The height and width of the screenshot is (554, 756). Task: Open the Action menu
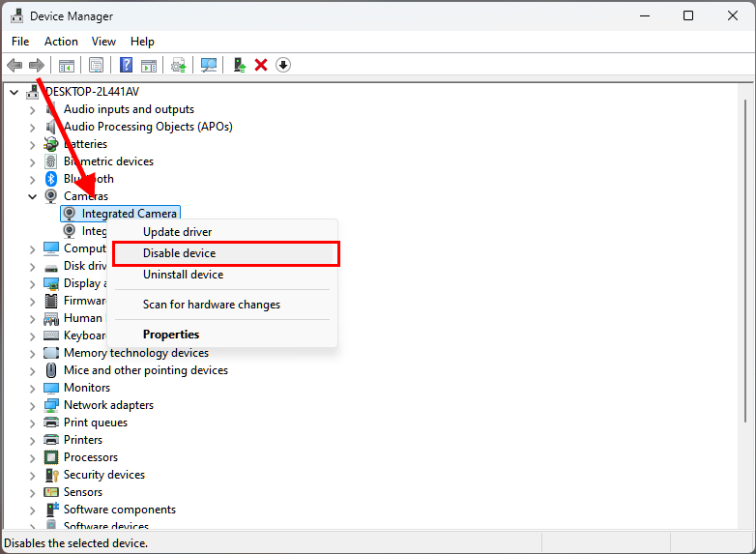click(61, 42)
